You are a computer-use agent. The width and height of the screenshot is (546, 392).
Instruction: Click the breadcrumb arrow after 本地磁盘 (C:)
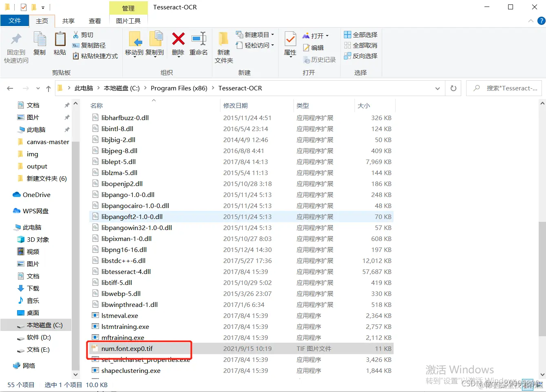(x=145, y=88)
